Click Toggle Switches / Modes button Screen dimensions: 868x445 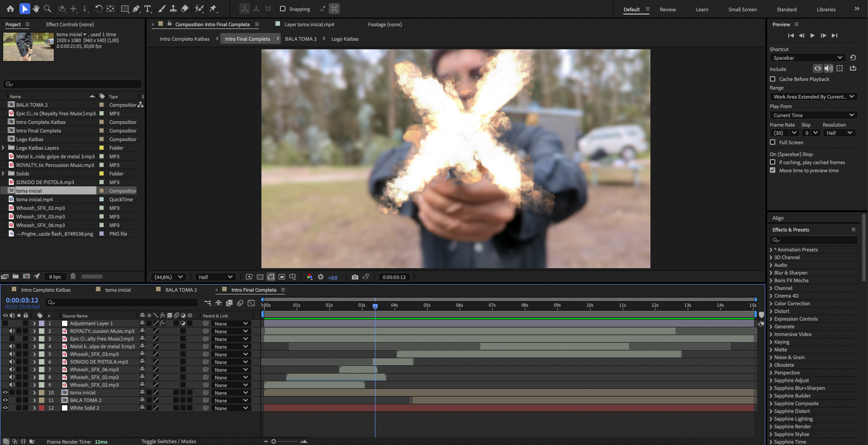coord(169,441)
